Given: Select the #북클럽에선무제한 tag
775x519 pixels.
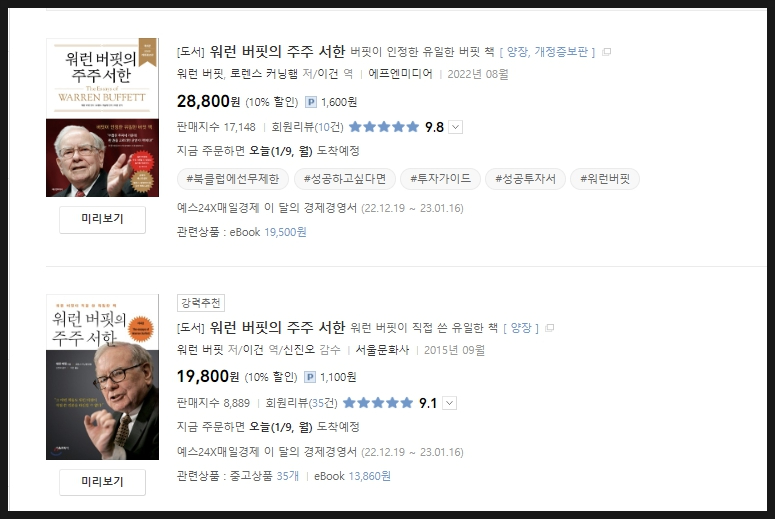Looking at the screenshot, I should pos(233,179).
